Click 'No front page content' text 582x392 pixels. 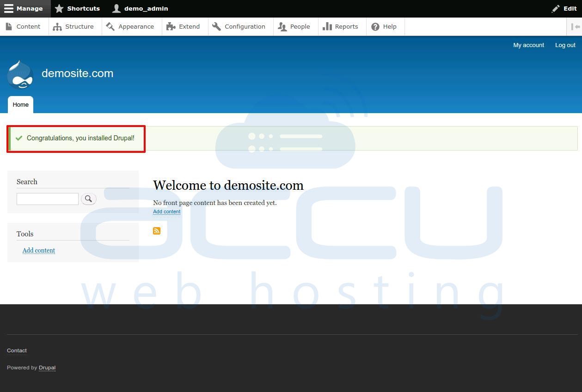pyautogui.click(x=215, y=203)
